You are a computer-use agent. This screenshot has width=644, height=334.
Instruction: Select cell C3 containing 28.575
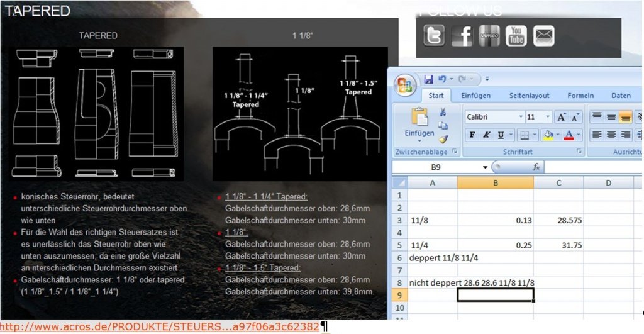(558, 221)
